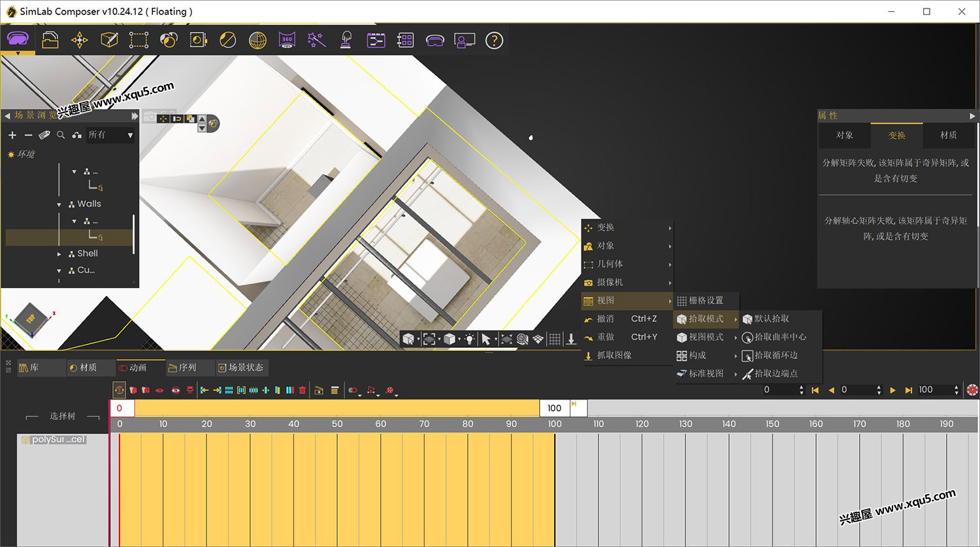Open the cube with pencil modeling tool
This screenshot has height=547, width=980.
coord(109,40)
